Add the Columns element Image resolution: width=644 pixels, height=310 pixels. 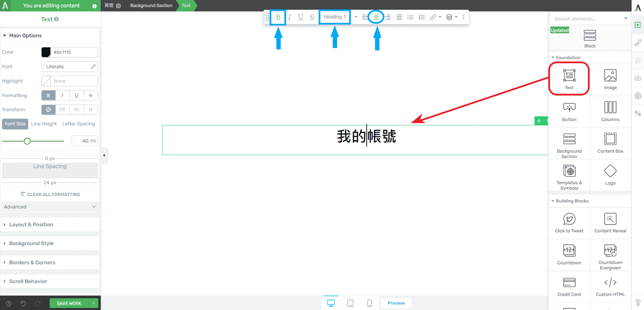610,111
